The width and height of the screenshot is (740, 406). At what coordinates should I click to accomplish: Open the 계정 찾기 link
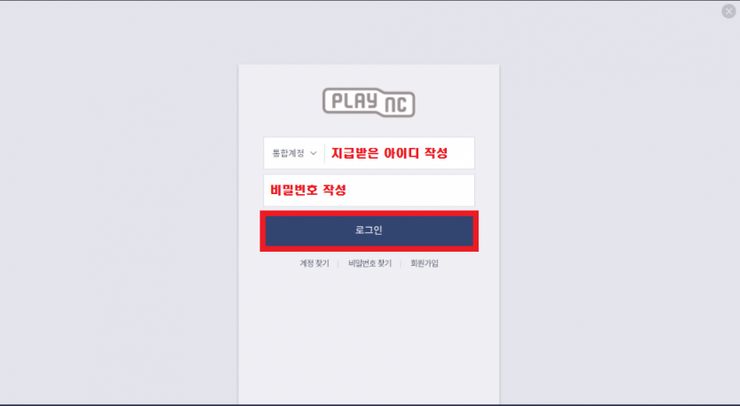pyautogui.click(x=314, y=263)
